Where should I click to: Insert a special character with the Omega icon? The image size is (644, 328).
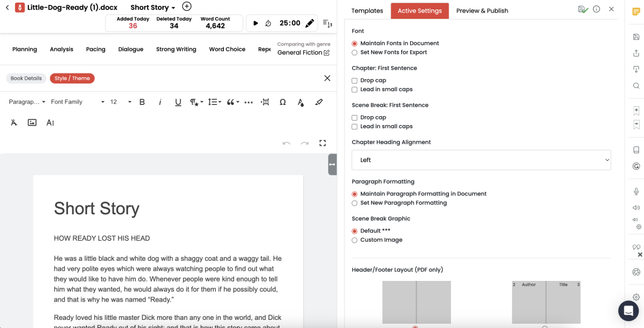(x=282, y=102)
